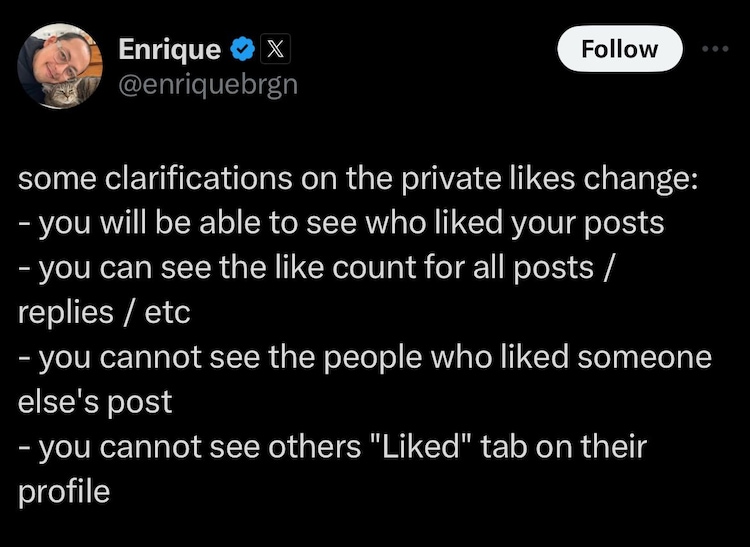The width and height of the screenshot is (750, 547).
Task: Click the blue verified checkmark badge
Action: click(x=241, y=48)
